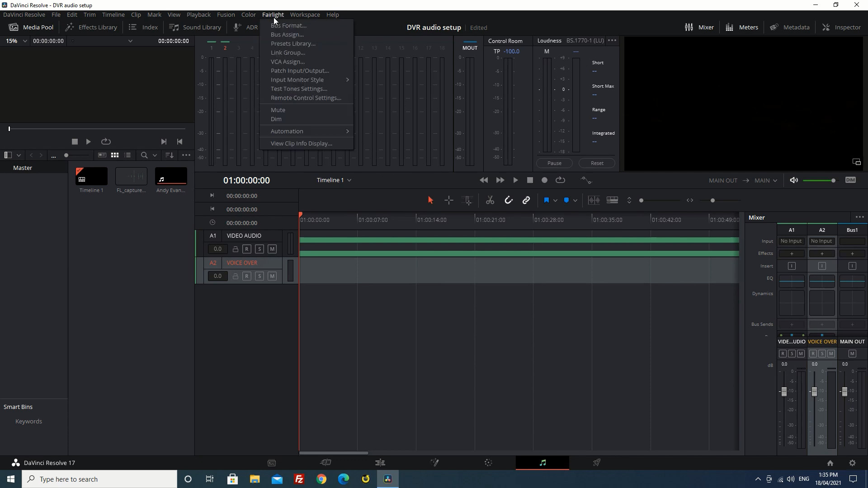Open the Inspector panel
This screenshot has width=868, height=488.
click(841, 27)
